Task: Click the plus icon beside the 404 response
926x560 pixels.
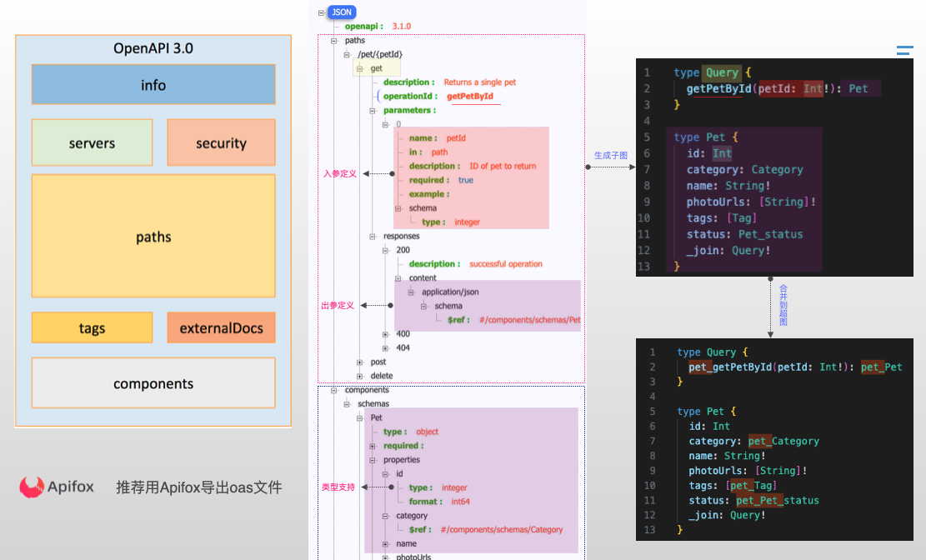Action: (x=385, y=347)
